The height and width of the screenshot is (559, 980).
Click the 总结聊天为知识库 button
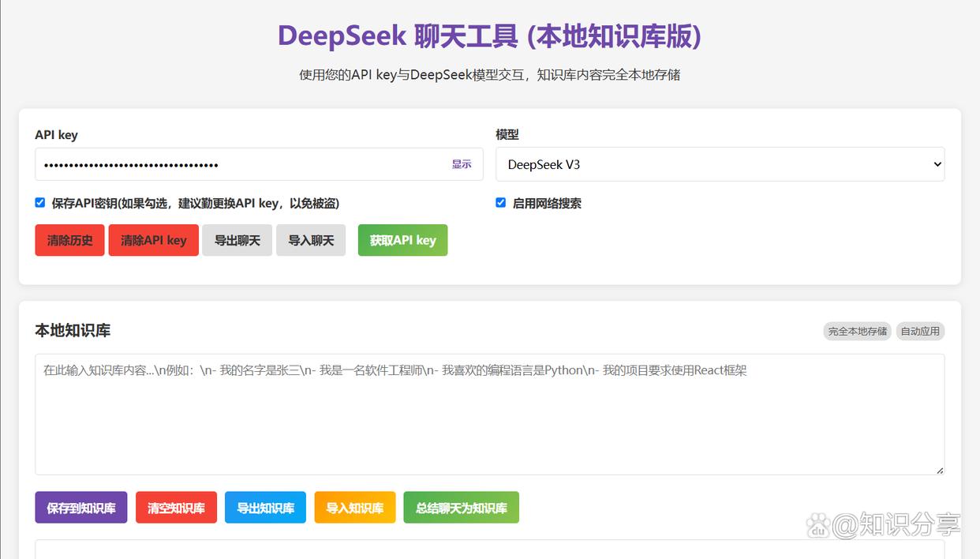[x=462, y=508]
